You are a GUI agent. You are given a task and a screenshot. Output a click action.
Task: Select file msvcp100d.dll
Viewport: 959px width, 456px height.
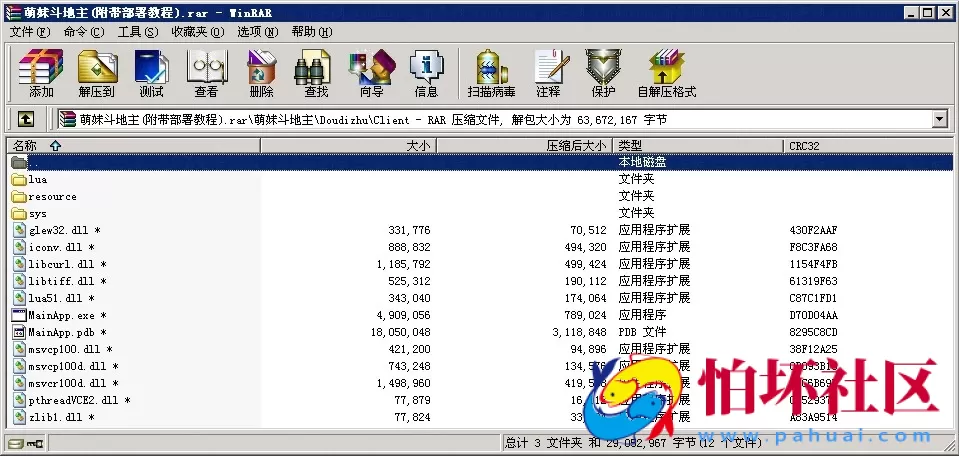pos(73,367)
